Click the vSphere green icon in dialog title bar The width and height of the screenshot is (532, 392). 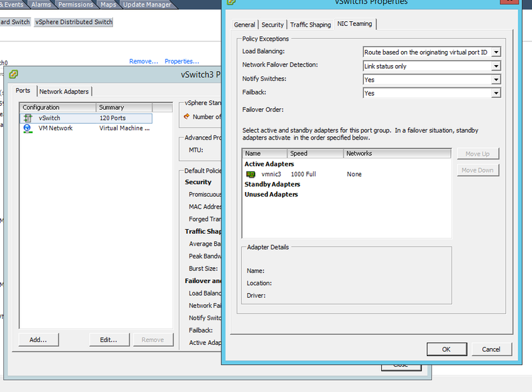(231, 3)
